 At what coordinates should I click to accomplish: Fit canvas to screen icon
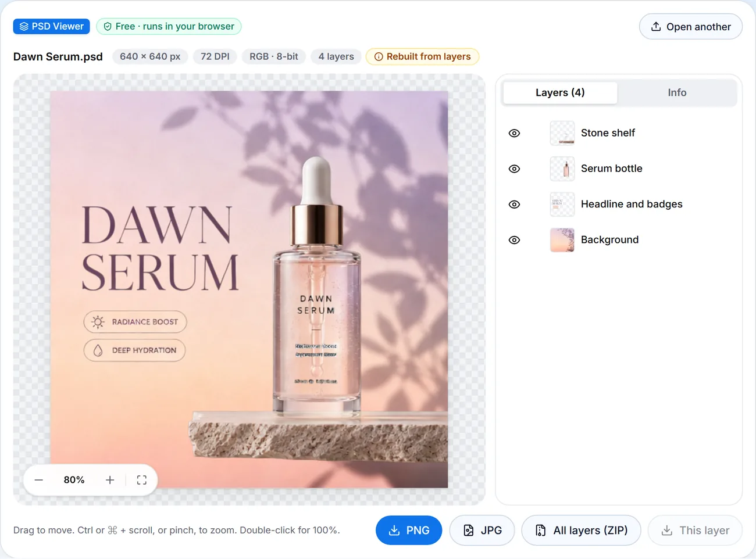tap(142, 480)
